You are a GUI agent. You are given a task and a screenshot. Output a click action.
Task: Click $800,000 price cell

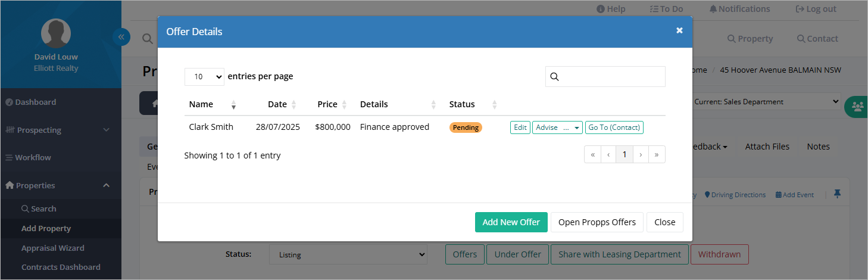[333, 127]
